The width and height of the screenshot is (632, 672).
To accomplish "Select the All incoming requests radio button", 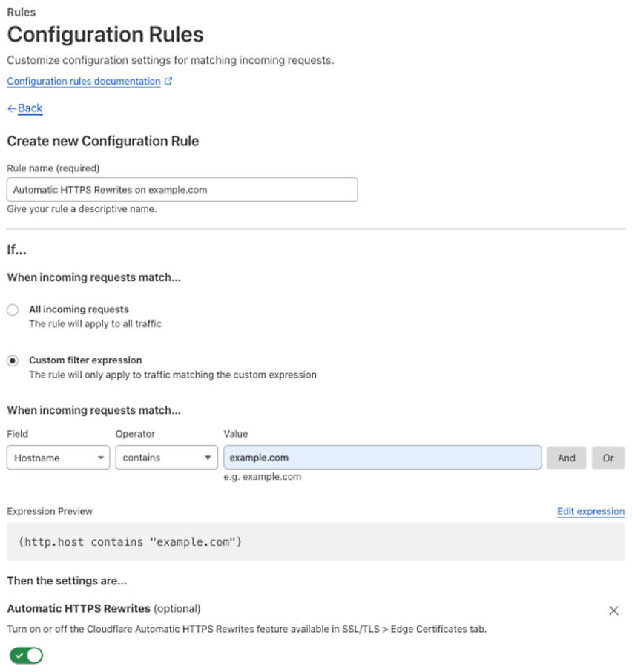I will coord(11,309).
